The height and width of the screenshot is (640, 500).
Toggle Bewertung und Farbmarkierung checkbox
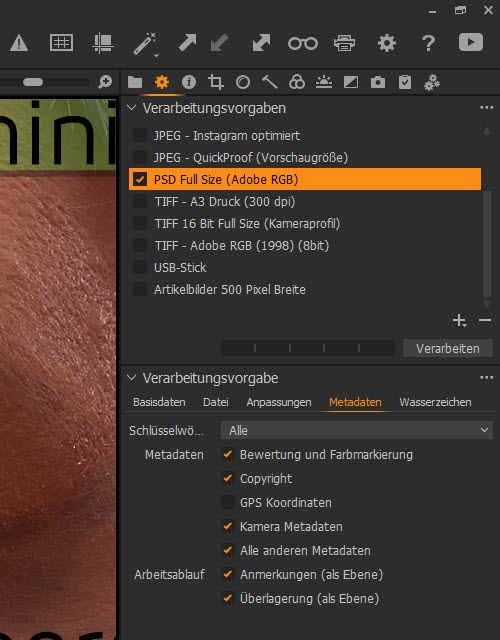click(x=228, y=454)
